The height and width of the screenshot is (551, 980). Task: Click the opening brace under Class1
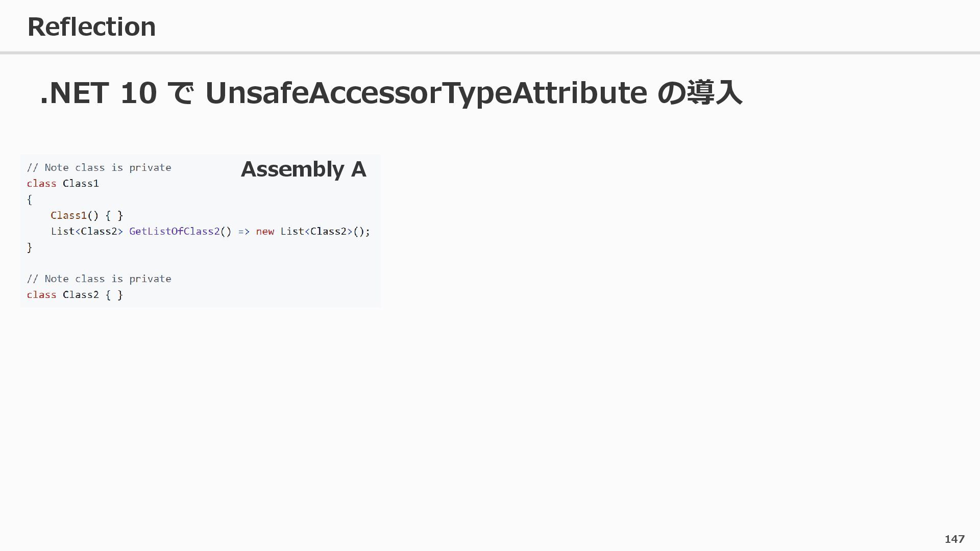(x=30, y=199)
